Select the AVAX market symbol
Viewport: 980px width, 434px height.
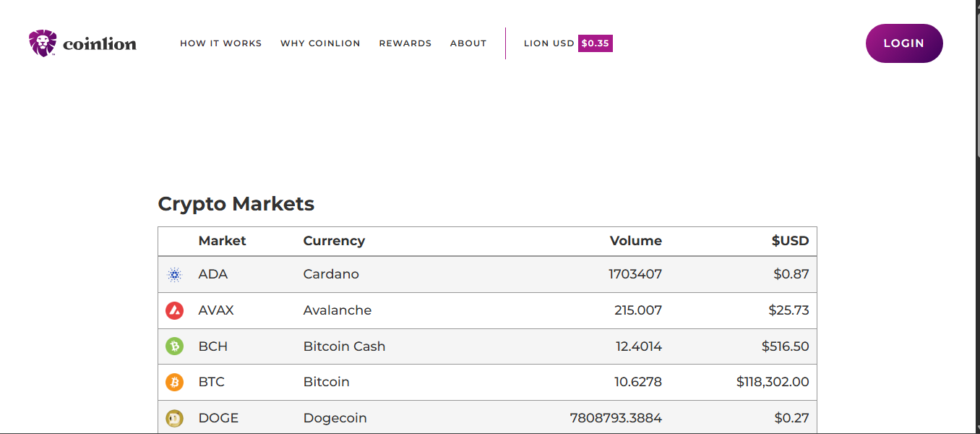tap(216, 310)
